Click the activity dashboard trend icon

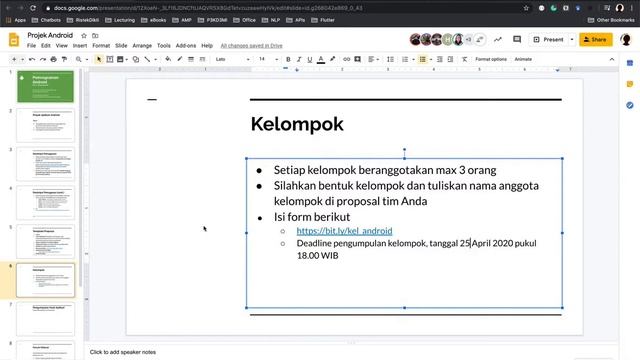point(498,40)
